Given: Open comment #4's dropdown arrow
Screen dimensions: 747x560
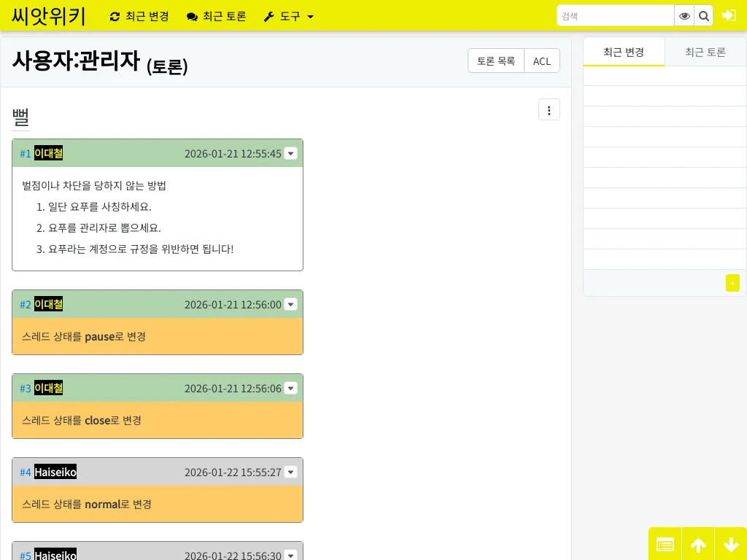Looking at the screenshot, I should pos(290,472).
